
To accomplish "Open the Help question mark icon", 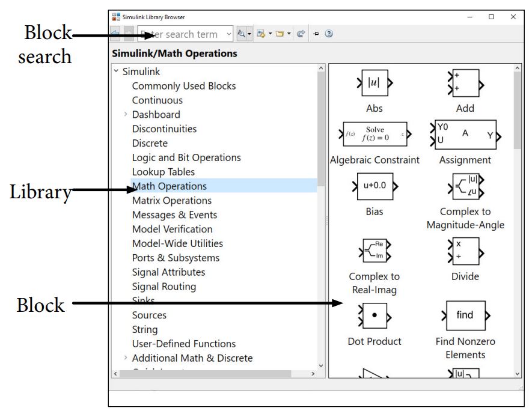I will click(329, 34).
